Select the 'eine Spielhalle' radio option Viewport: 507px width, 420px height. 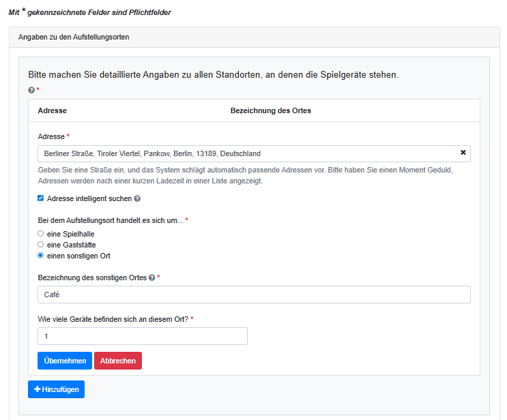[41, 234]
